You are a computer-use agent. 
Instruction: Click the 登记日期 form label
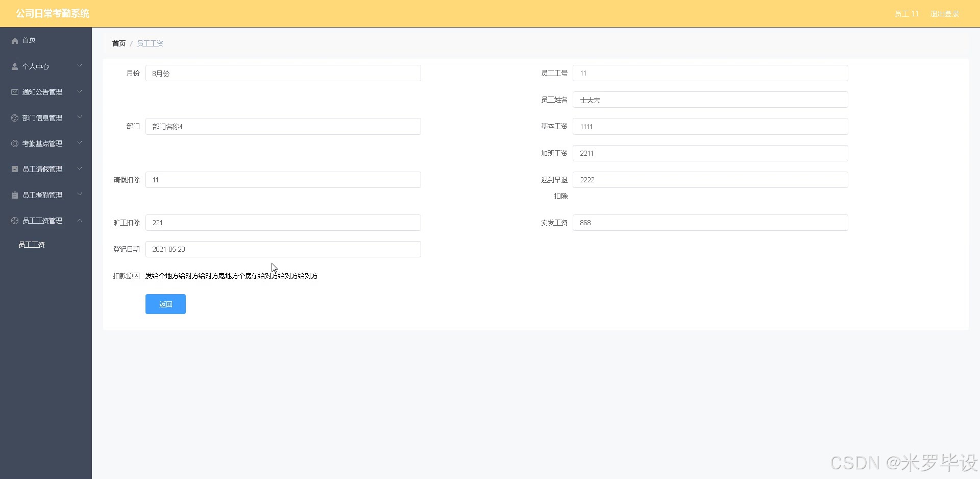127,249
